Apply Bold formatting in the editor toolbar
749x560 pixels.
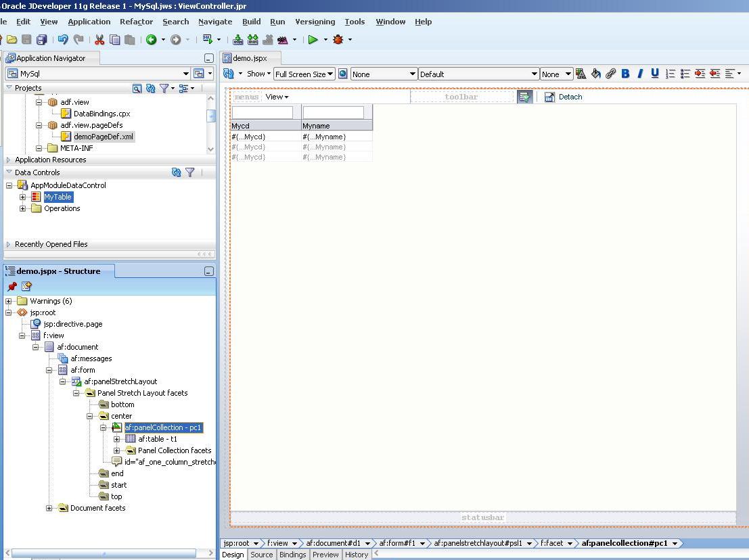[625, 73]
